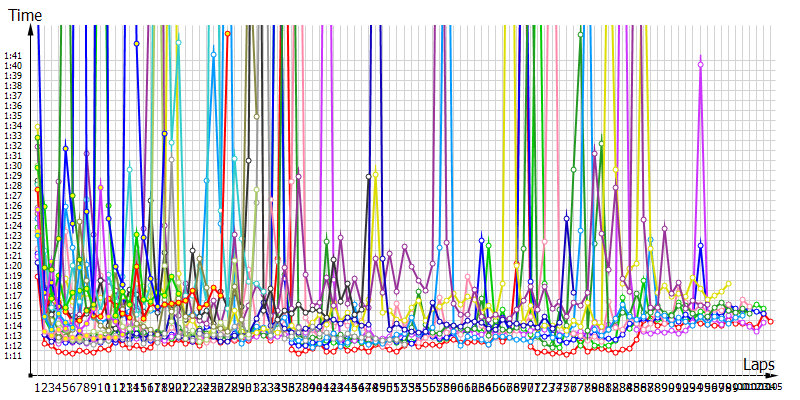Viewport: 800px width, 400px height.
Task: Click the red data point at chart top
Action: (228, 34)
